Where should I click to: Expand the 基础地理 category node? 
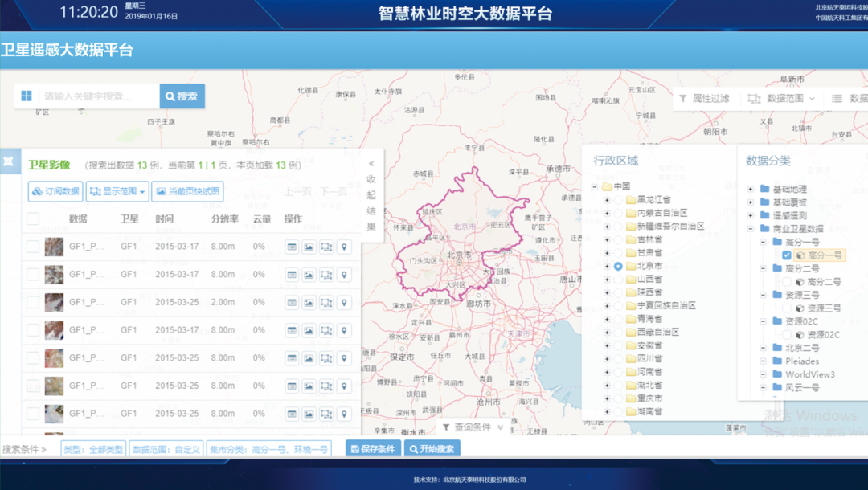[751, 189]
